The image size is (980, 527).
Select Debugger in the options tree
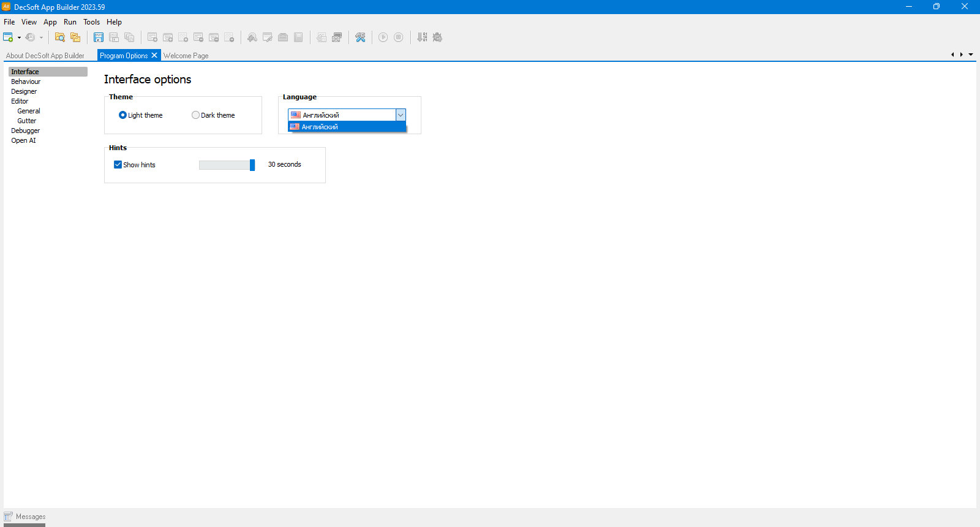click(x=25, y=131)
